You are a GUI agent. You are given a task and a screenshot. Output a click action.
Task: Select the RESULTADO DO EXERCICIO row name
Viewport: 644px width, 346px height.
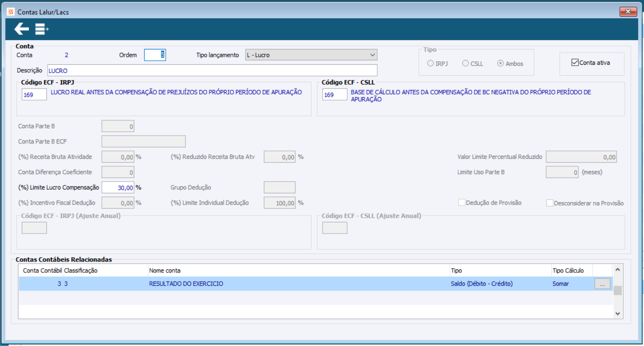[186, 284]
